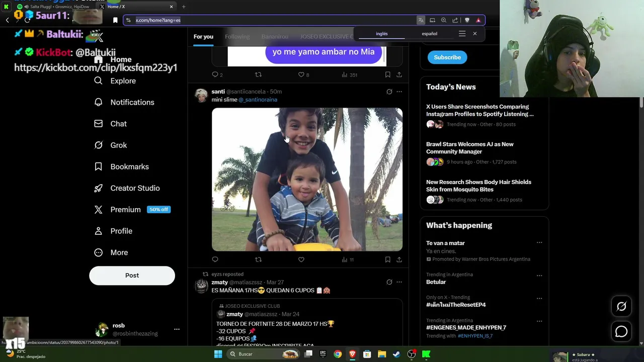The width and height of the screenshot is (644, 362).
Task: Switch to the For you tab
Action: tap(203, 37)
